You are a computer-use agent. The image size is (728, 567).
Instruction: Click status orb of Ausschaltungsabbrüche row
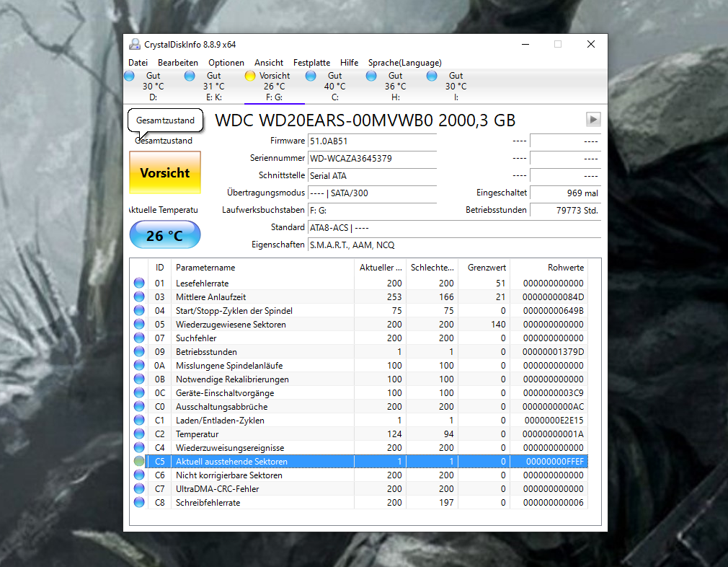(x=139, y=406)
